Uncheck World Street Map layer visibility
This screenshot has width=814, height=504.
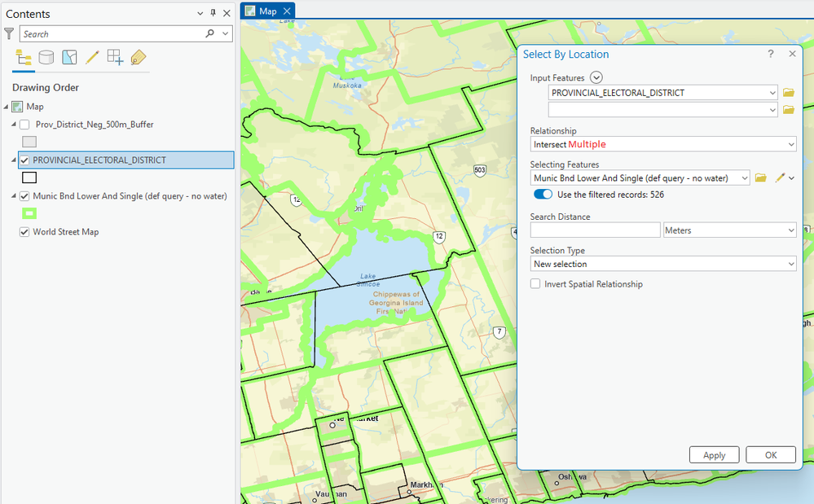pos(24,232)
